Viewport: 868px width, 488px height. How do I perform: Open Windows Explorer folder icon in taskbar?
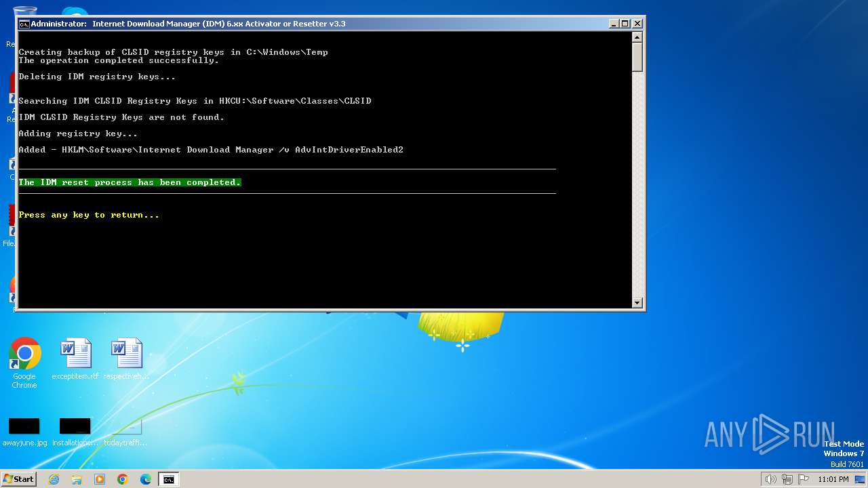[77, 479]
